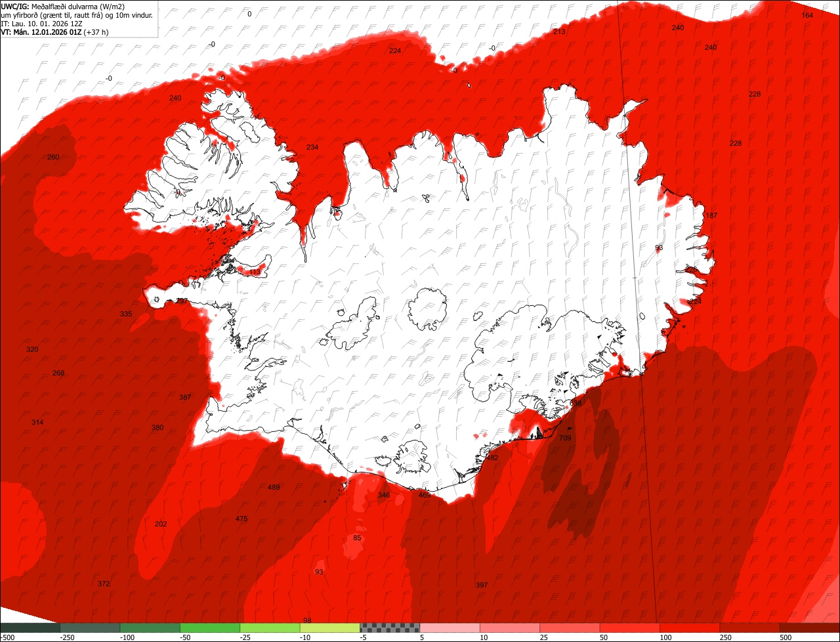Click the subtitle line mentioning '10m vindur'
Image resolution: width=840 pixels, height=642 pixels.
[x=77, y=15]
